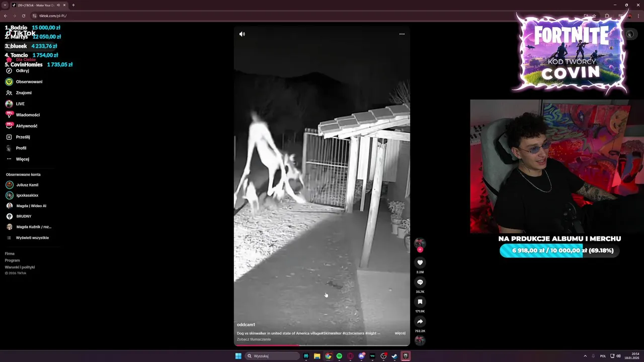This screenshot has height=362, width=644.
Task: Open File Explorer from the taskbar
Action: 317,356
